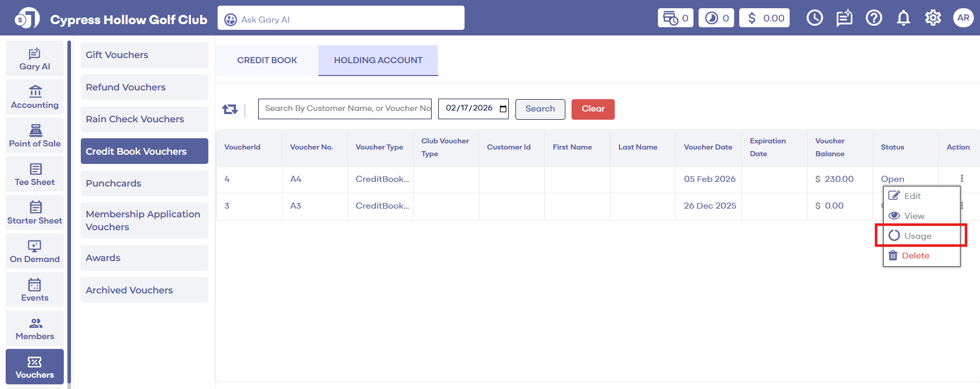Click the help question mark icon
This screenshot has width=980, height=389.
click(874, 18)
